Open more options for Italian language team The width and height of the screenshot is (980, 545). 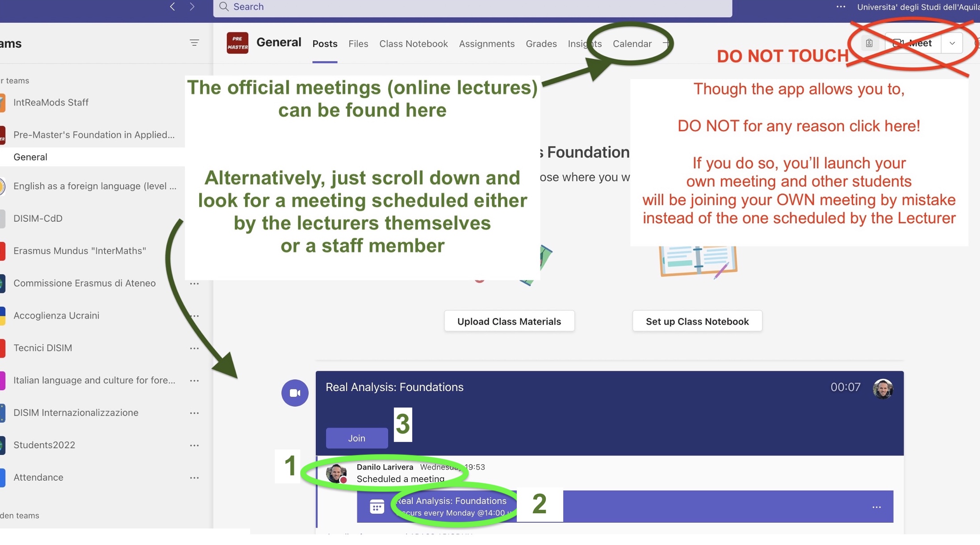pos(194,381)
